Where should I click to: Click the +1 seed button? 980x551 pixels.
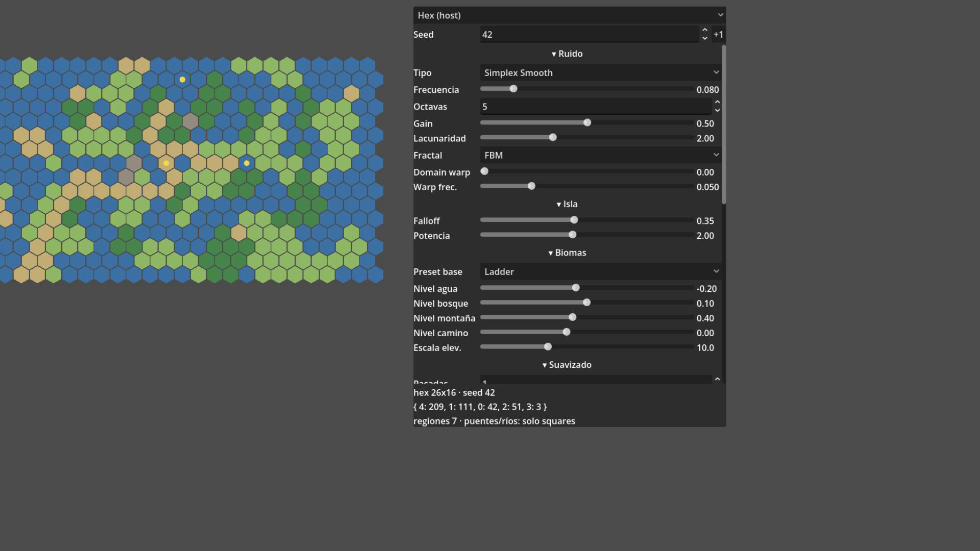tap(719, 34)
